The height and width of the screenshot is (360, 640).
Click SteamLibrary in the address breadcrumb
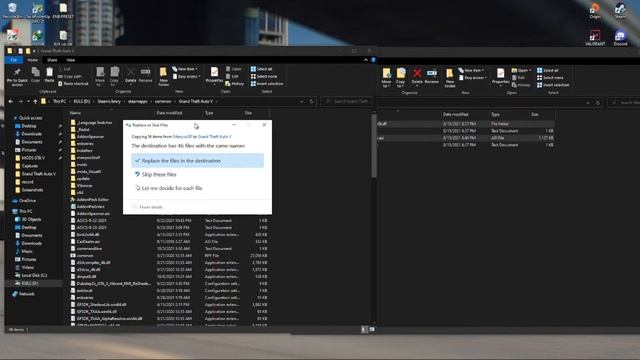109,101
